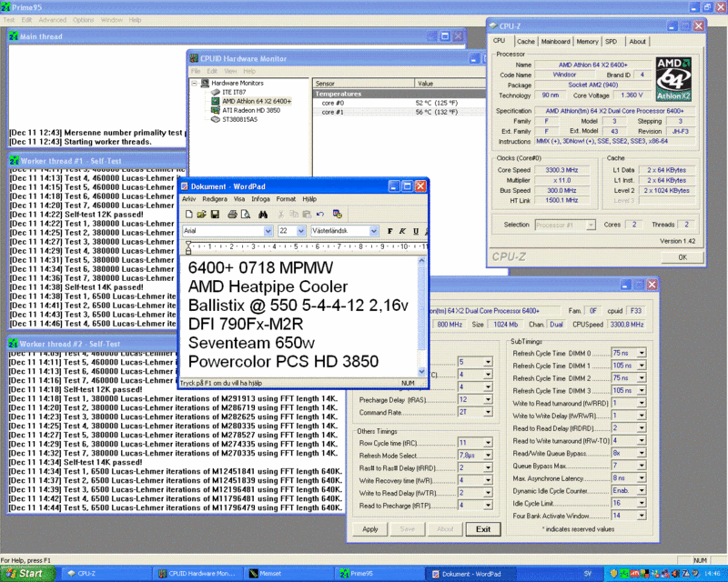This screenshot has width=728, height=582.
Task: Click the New document icon in WordPad
Action: [x=188, y=214]
